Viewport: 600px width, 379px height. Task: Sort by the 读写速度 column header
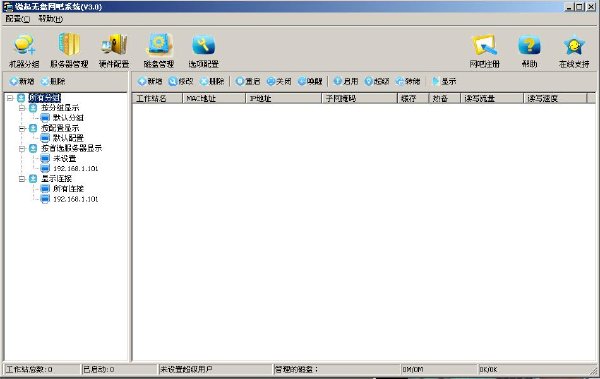click(555, 98)
